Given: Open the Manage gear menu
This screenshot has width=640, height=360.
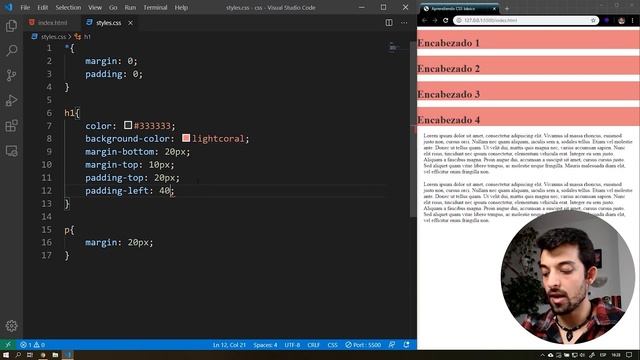Looking at the screenshot, I should coord(11,326).
